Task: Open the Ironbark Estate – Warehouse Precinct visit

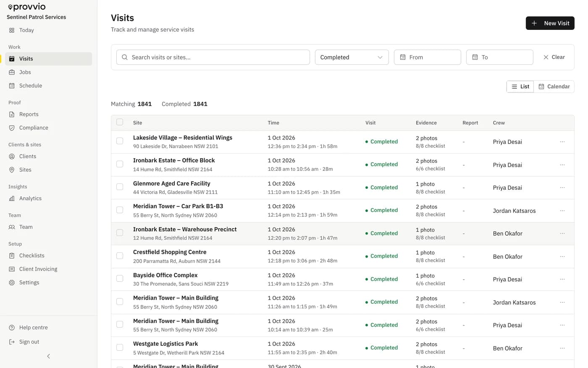Action: [185, 229]
